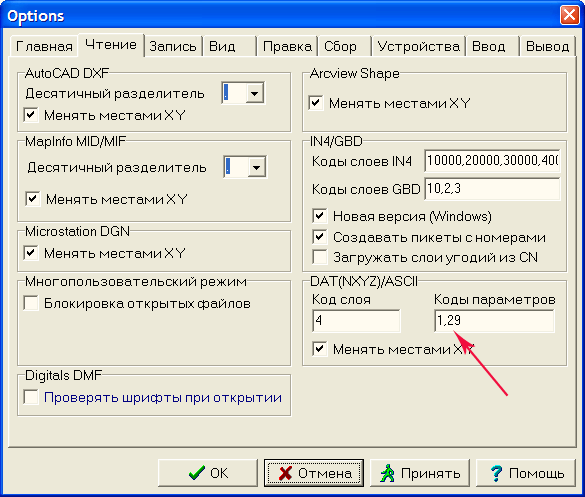Expand AutoCAD DXF decimal separator dropdown
The height and width of the screenshot is (497, 585).
point(255,93)
